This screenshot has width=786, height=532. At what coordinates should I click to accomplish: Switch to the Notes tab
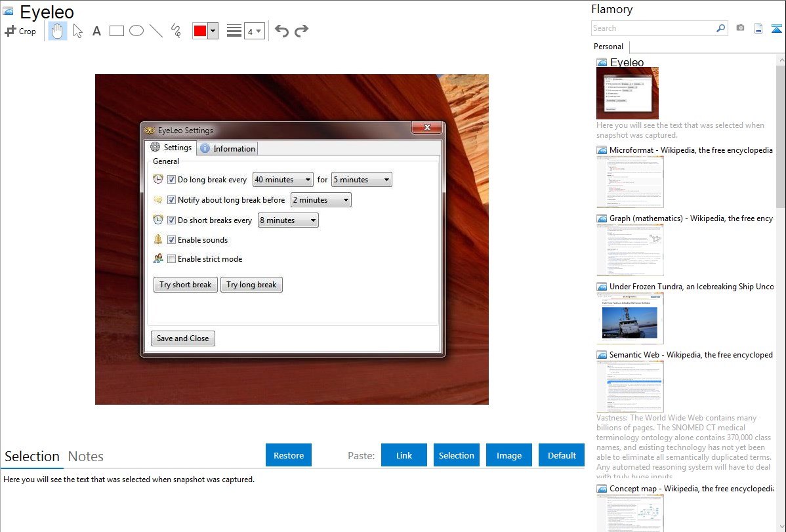tap(86, 457)
